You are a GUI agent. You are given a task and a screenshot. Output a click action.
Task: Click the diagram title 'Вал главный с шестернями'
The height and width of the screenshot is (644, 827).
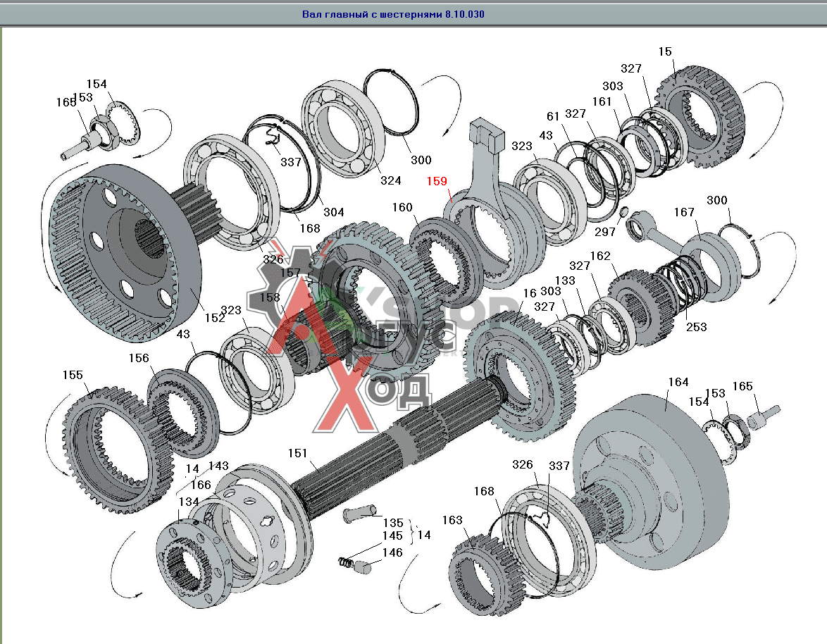coord(393,14)
